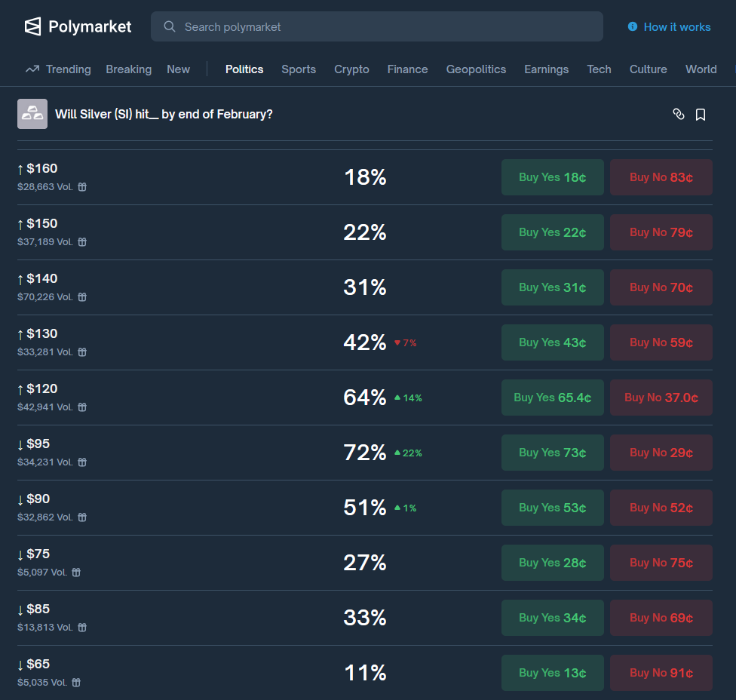Click the up 22% change indicator
Screen dimensions: 736x700
pos(408,453)
